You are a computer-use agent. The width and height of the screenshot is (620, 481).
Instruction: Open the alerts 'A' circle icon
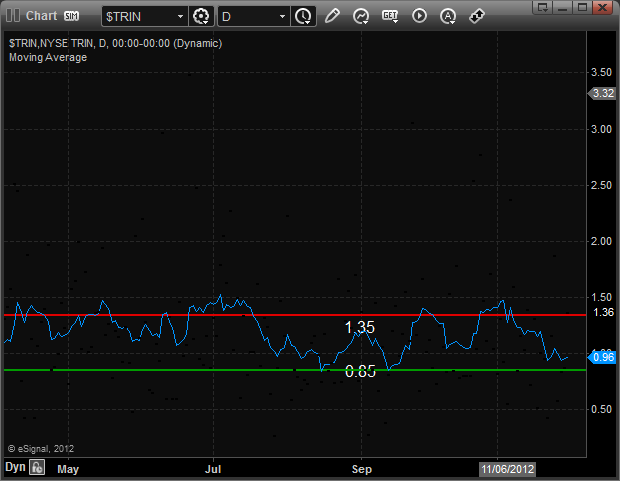pyautogui.click(x=448, y=16)
